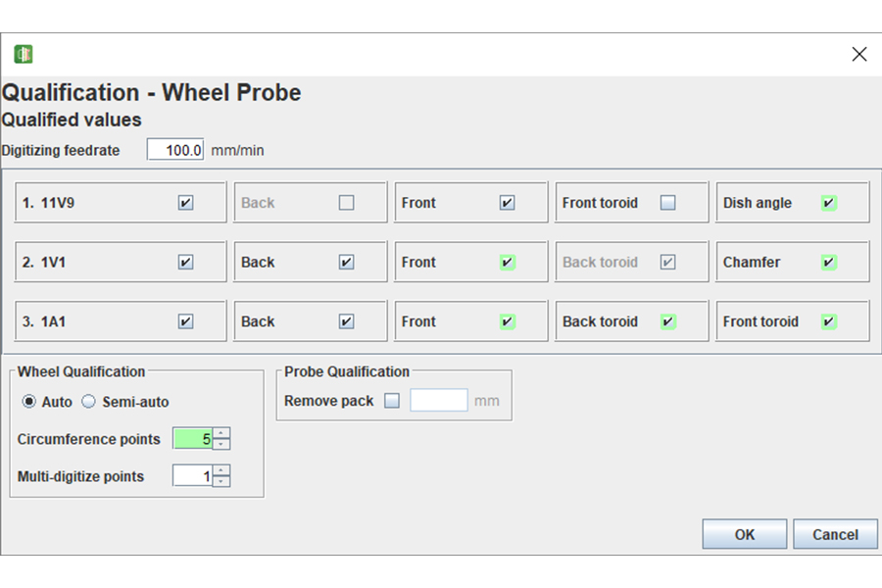Screen dimensions: 882x588
Task: Toggle the Chamfer checkbox
Action: 829,262
